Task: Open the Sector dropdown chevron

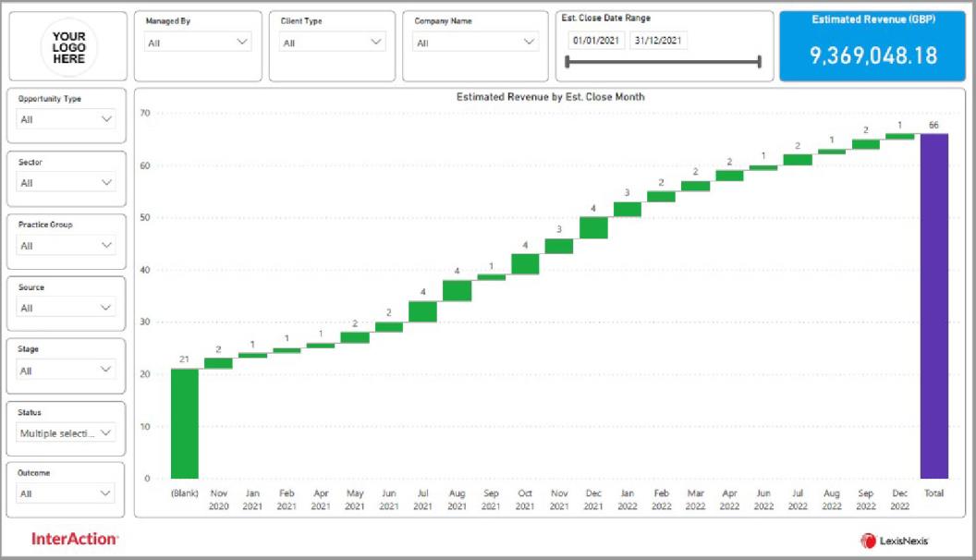Action: tap(106, 182)
